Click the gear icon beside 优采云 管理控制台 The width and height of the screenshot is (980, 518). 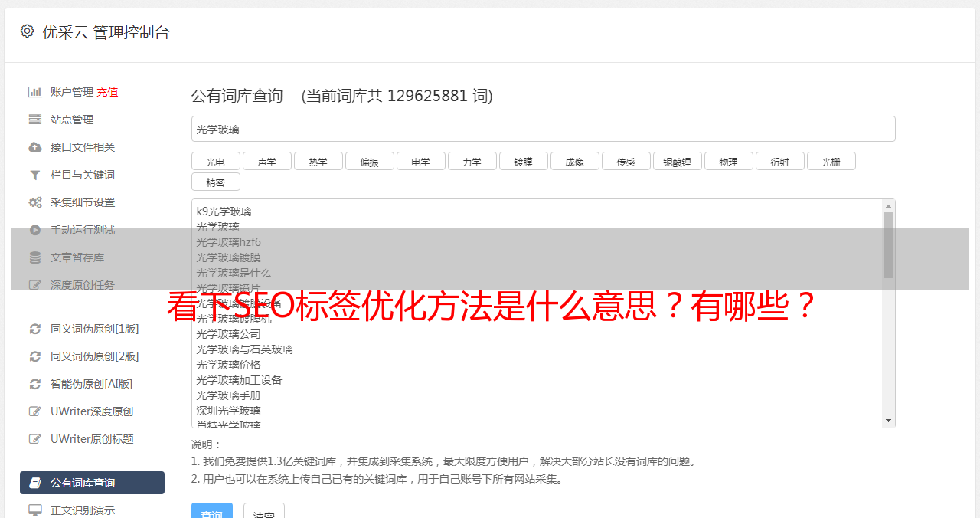pos(27,31)
